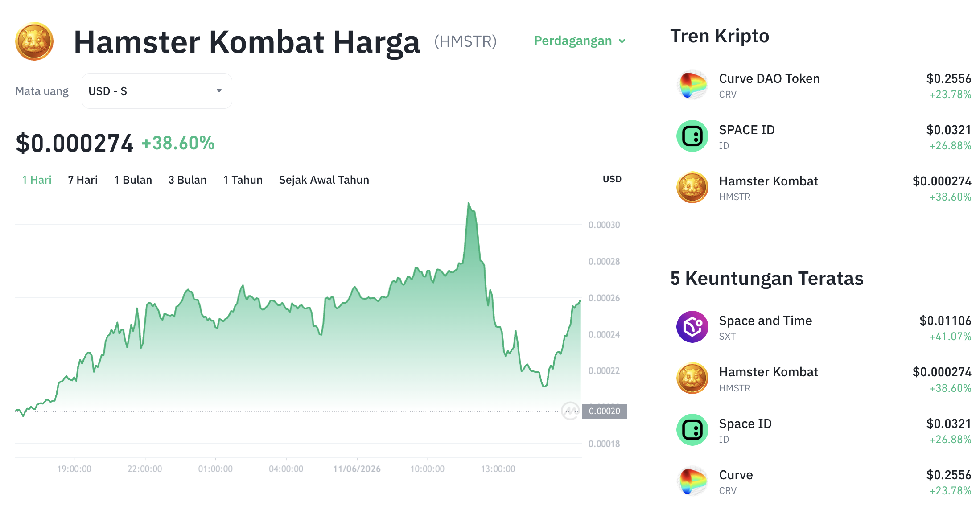Click the (HMSTR) ticker beside the title
The width and height of the screenshot is (980, 510).
coord(465,41)
